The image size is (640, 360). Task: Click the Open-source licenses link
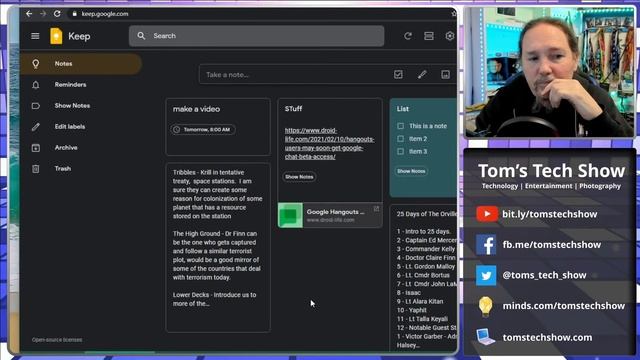click(57, 340)
